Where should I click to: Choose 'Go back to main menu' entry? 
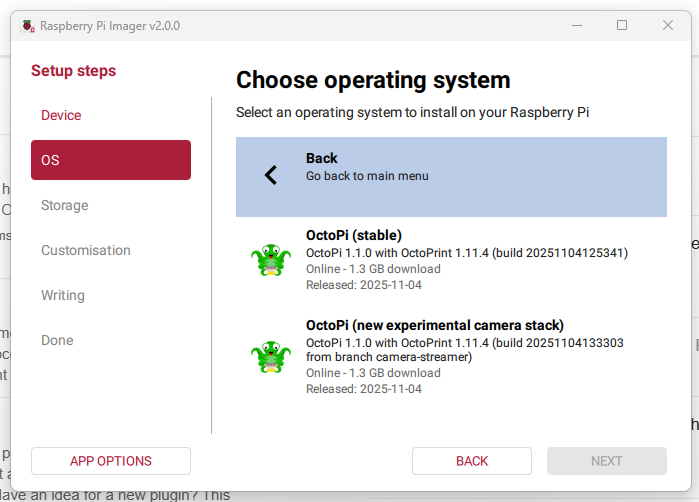point(367,176)
